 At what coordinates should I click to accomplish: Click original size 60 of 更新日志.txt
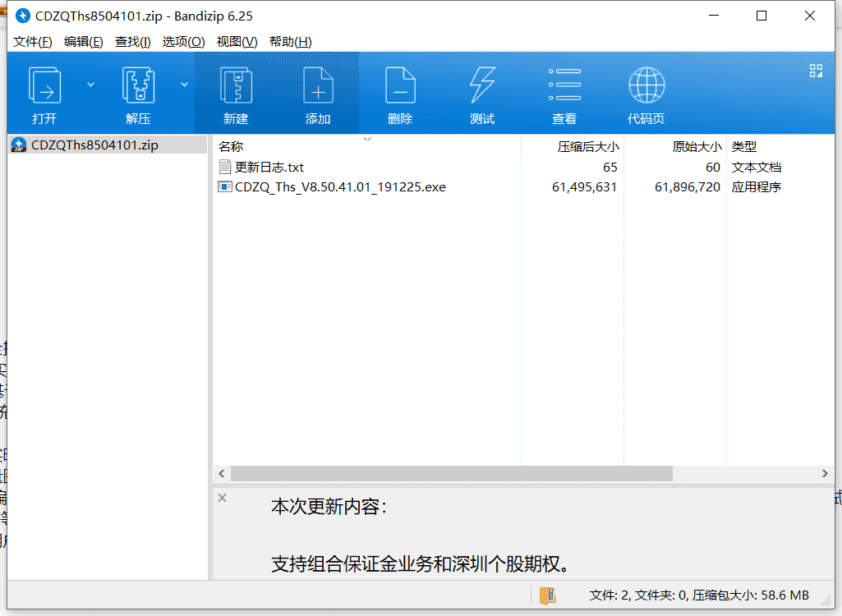713,168
